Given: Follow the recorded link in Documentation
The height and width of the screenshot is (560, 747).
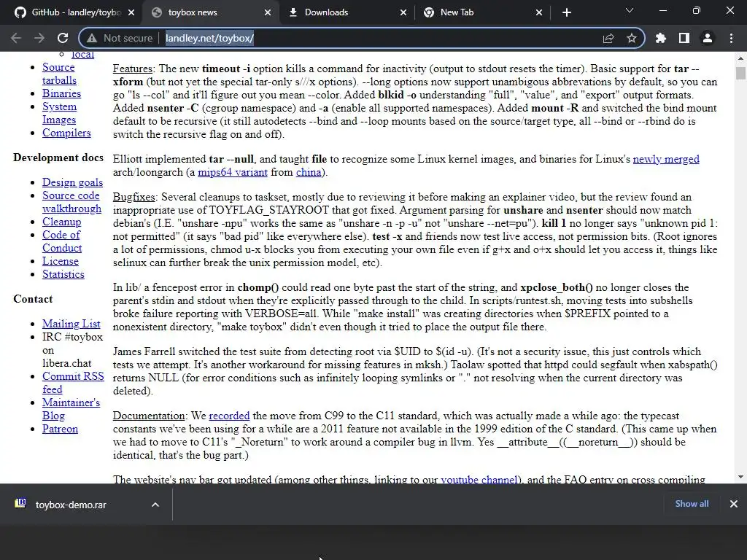Looking at the screenshot, I should pyautogui.click(x=229, y=416).
